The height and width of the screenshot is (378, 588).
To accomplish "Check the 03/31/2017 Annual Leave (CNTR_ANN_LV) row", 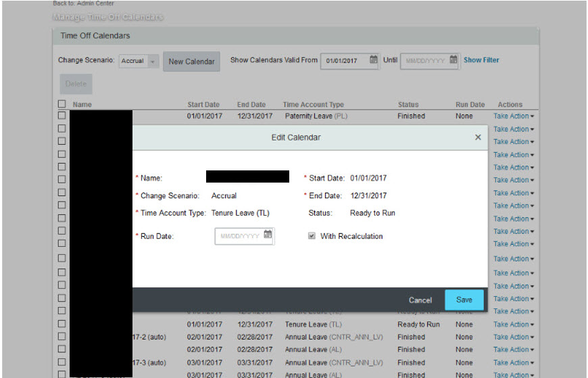I will (x=62, y=362).
